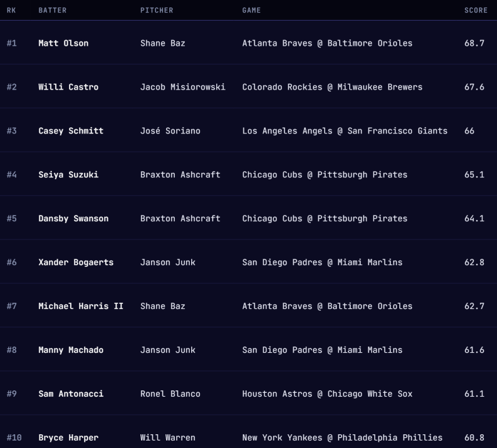Click score 61.1

pos(474,394)
